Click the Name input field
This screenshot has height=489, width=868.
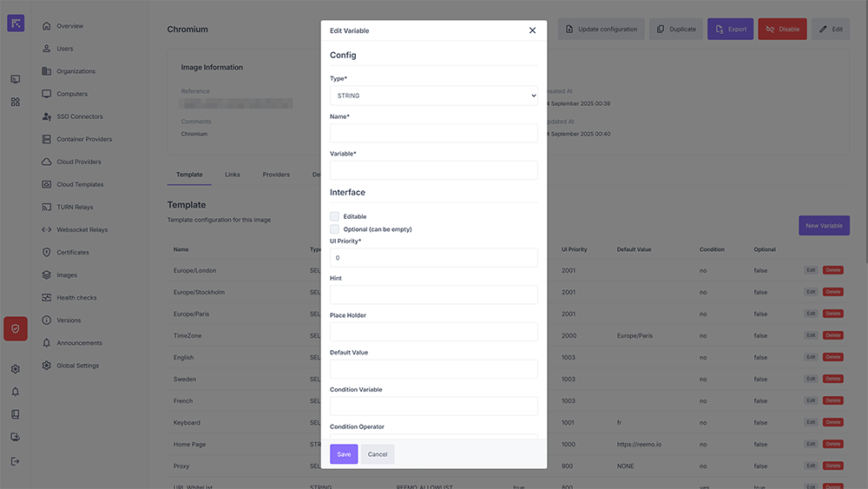tap(433, 133)
